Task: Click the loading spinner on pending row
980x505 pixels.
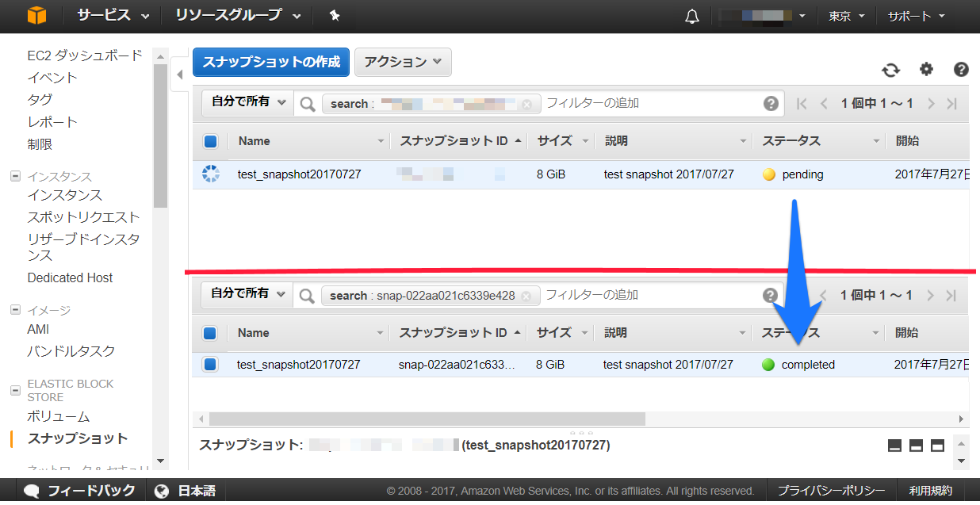Action: (210, 174)
